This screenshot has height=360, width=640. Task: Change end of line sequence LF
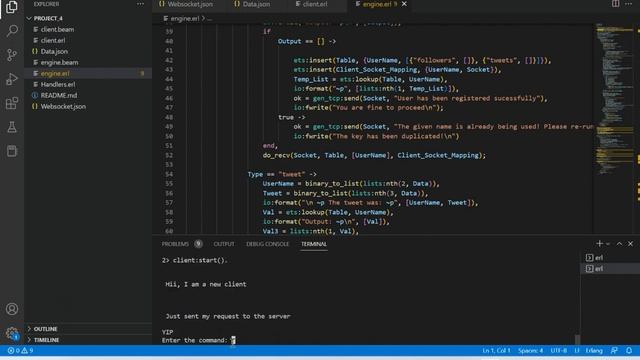point(577,351)
